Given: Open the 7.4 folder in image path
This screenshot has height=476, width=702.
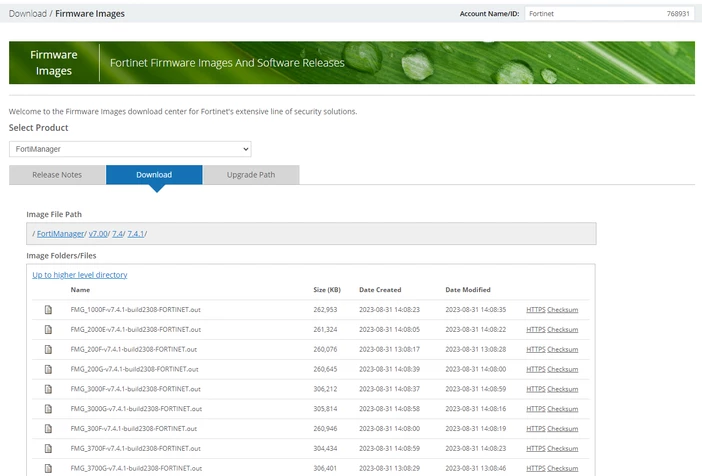Looking at the screenshot, I should pyautogui.click(x=117, y=234).
